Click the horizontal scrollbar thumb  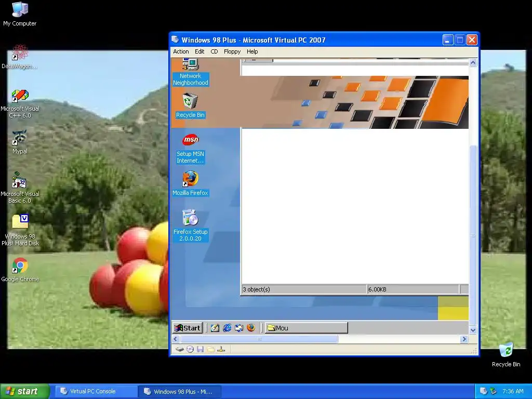coord(259,339)
